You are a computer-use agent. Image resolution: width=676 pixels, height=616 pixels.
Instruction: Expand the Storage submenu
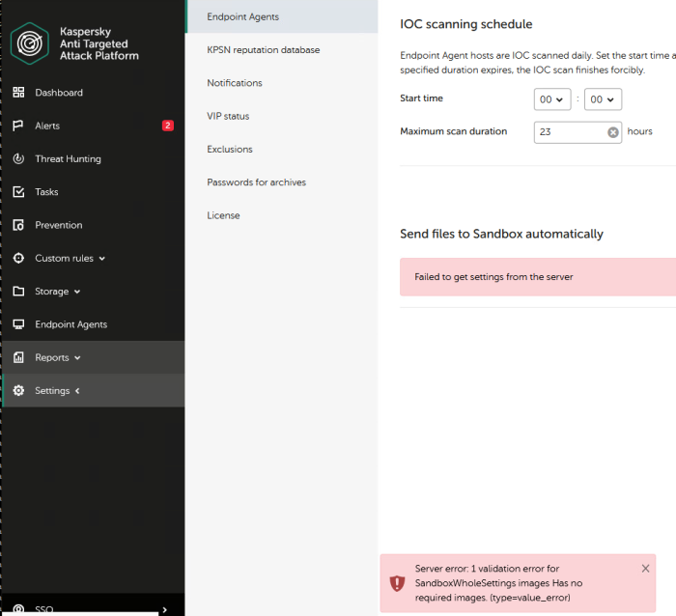pyautogui.click(x=77, y=292)
